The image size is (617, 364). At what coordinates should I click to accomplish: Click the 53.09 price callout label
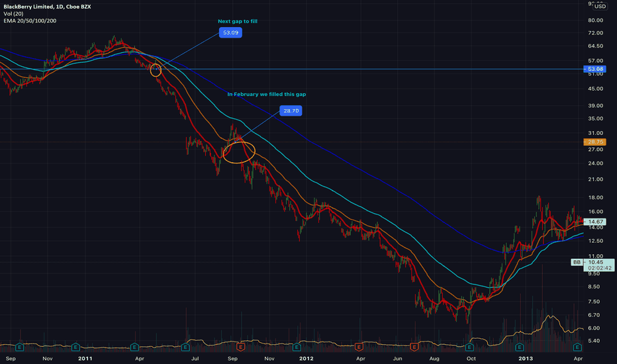[230, 32]
